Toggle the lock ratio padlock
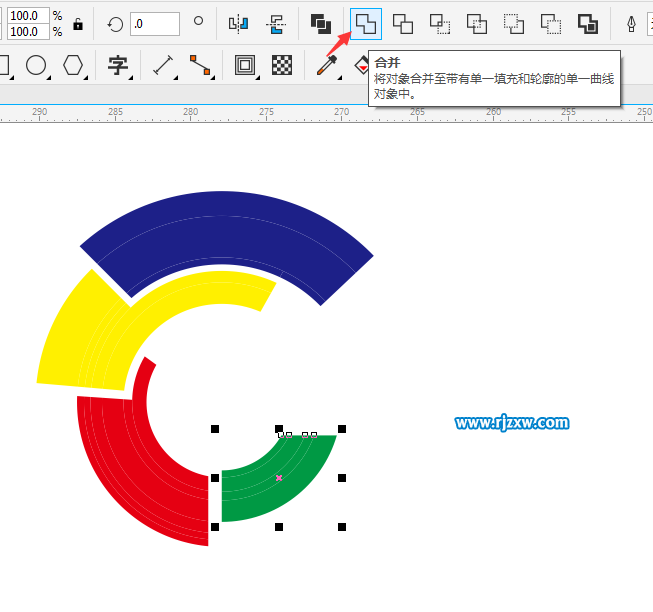This screenshot has width=653, height=612. (x=78, y=24)
